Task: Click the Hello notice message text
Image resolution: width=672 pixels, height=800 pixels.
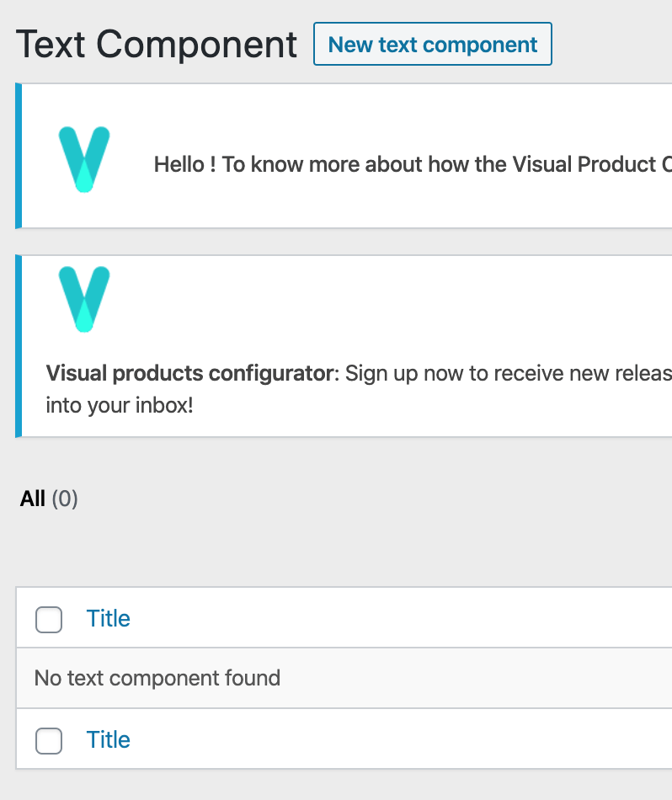Action: pos(413,164)
